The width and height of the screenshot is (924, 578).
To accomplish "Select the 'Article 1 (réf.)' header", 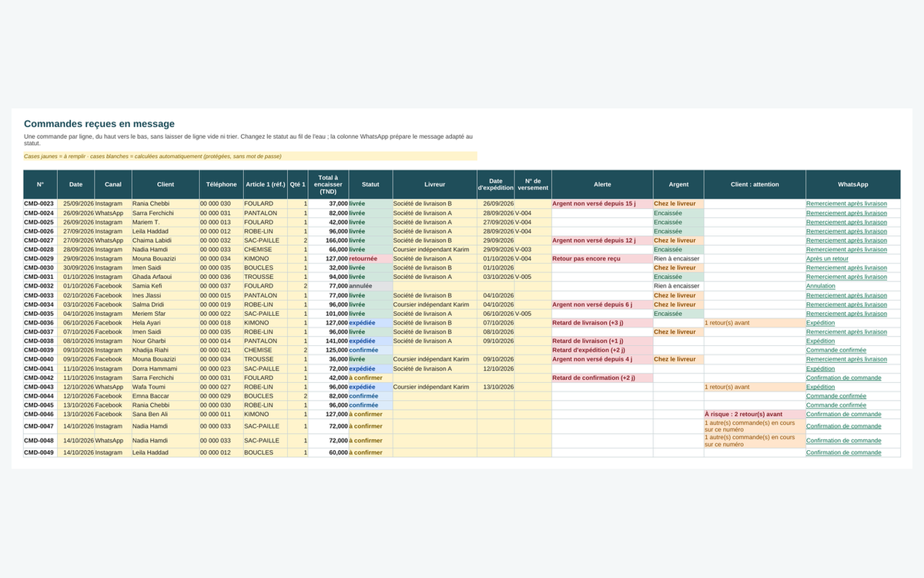I will coord(265,184).
